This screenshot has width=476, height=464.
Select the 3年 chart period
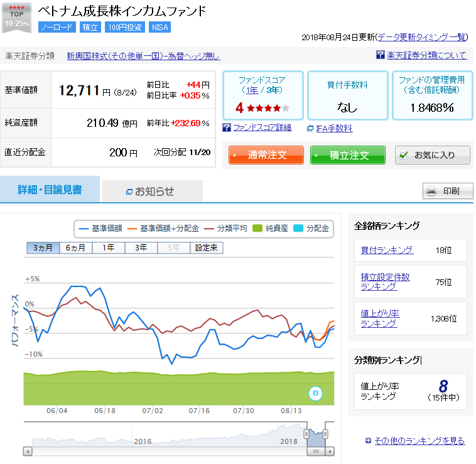pyautogui.click(x=141, y=248)
